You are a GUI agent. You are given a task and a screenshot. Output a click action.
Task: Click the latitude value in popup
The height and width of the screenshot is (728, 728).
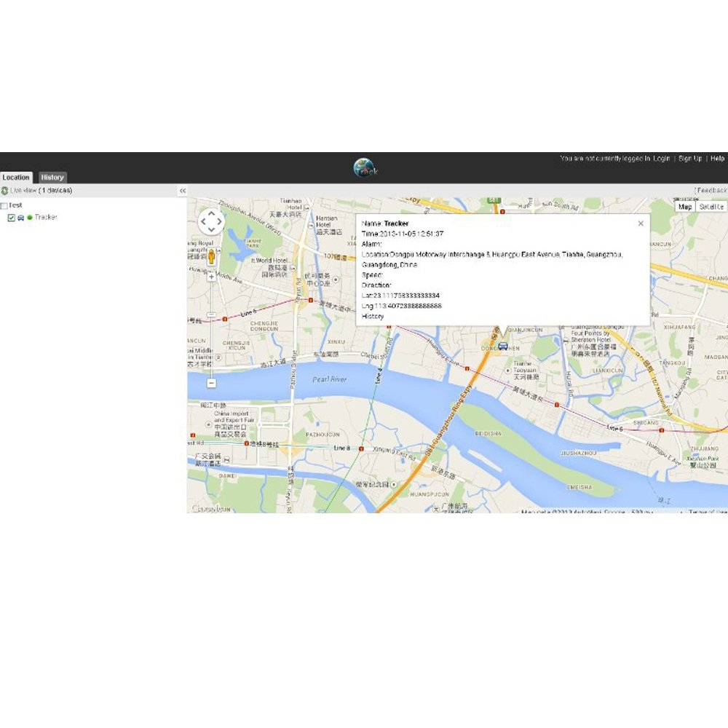tap(406, 296)
